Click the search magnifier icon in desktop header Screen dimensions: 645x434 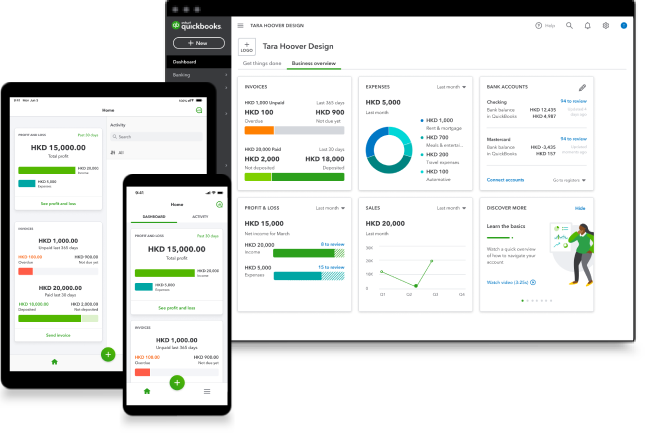click(569, 26)
